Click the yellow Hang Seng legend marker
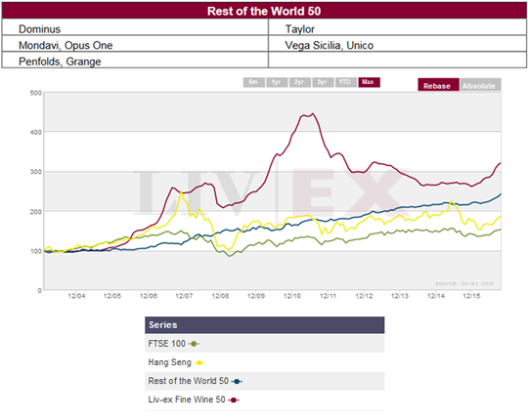This screenshot has width=528, height=420. pos(199,362)
